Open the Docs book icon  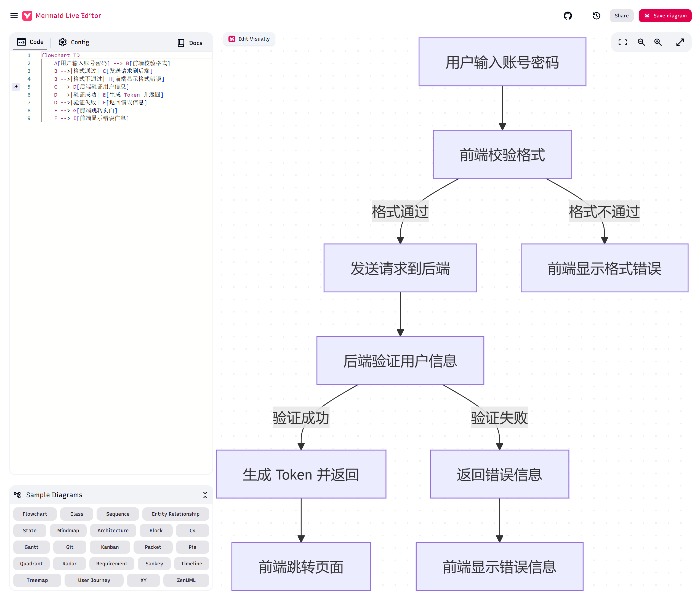181,43
